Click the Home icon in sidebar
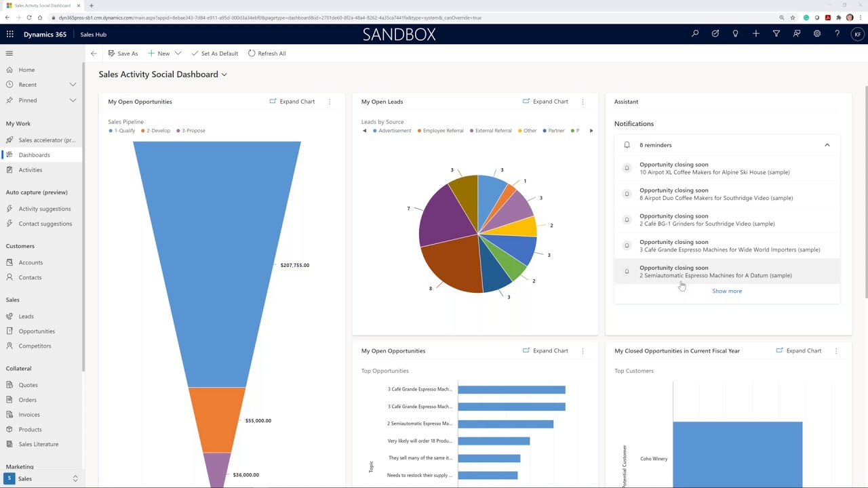868x488 pixels. pos(9,70)
